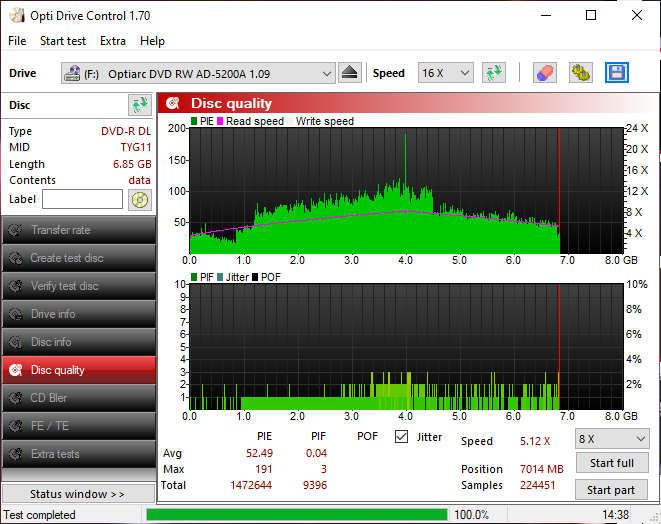Click the PIE average value 52.49
Viewport: 661px width, 524px height.
(259, 453)
